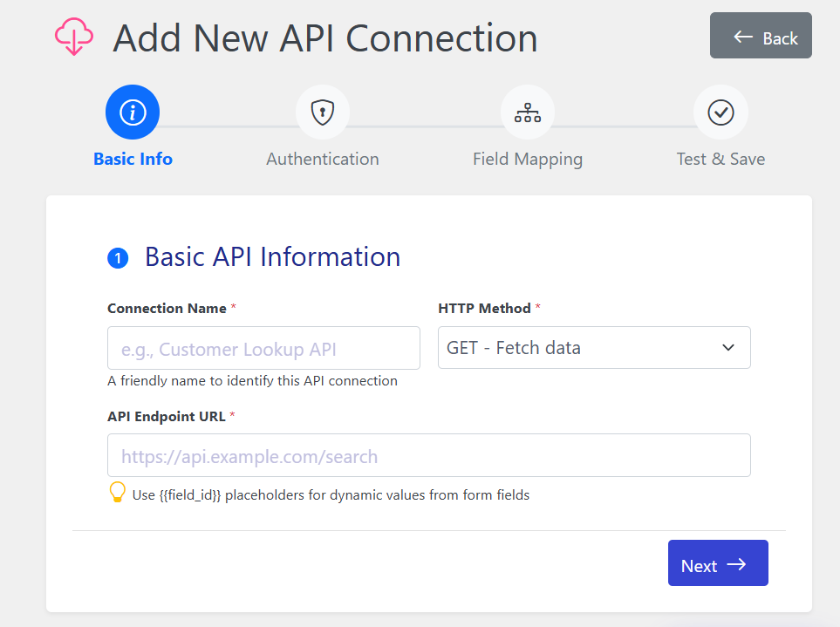Image resolution: width=840 pixels, height=627 pixels.
Task: Click the Connection Name label
Action: pos(167,309)
